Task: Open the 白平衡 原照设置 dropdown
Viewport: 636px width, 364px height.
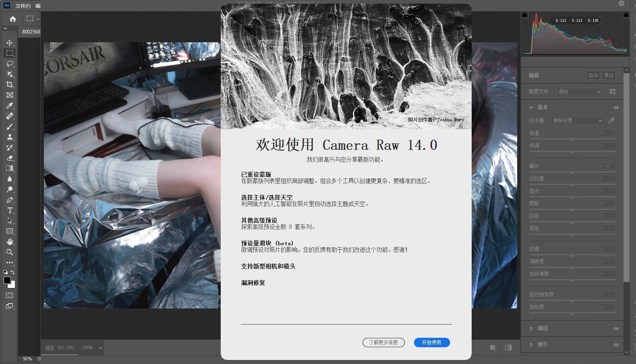Action: pyautogui.click(x=577, y=120)
